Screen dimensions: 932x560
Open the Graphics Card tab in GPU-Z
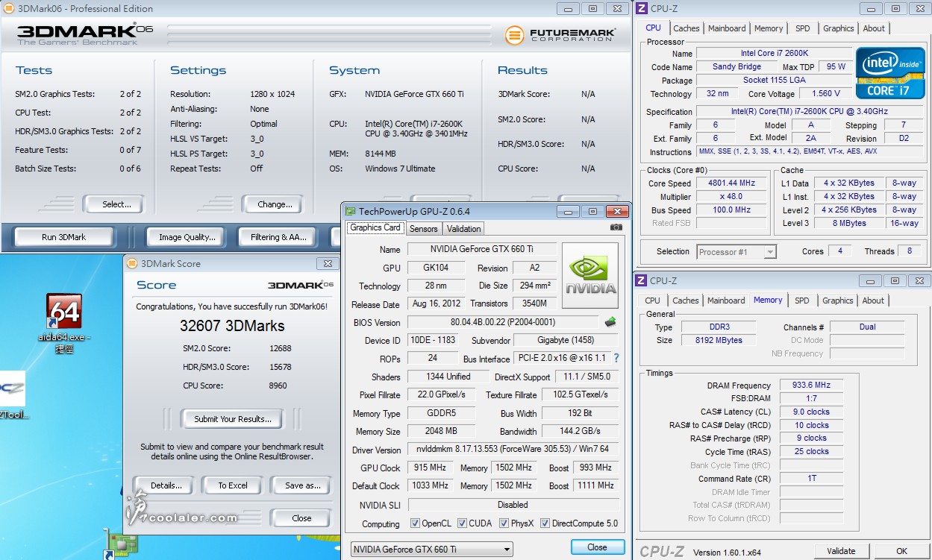[x=375, y=227]
